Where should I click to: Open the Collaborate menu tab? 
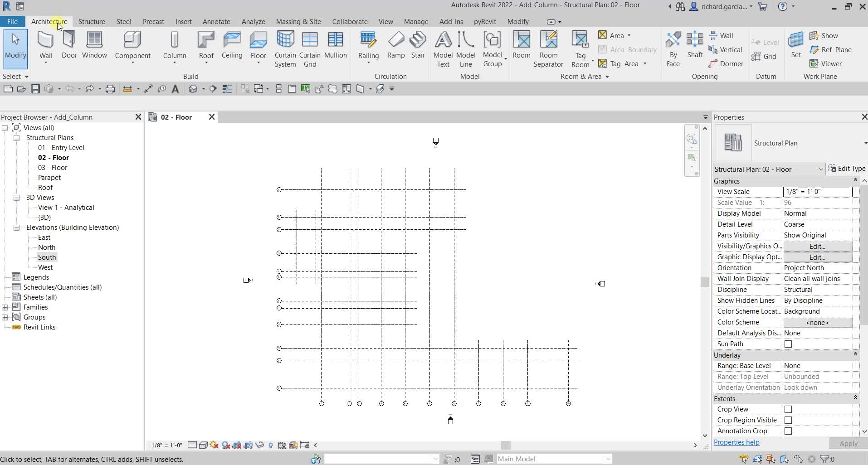tap(350, 21)
